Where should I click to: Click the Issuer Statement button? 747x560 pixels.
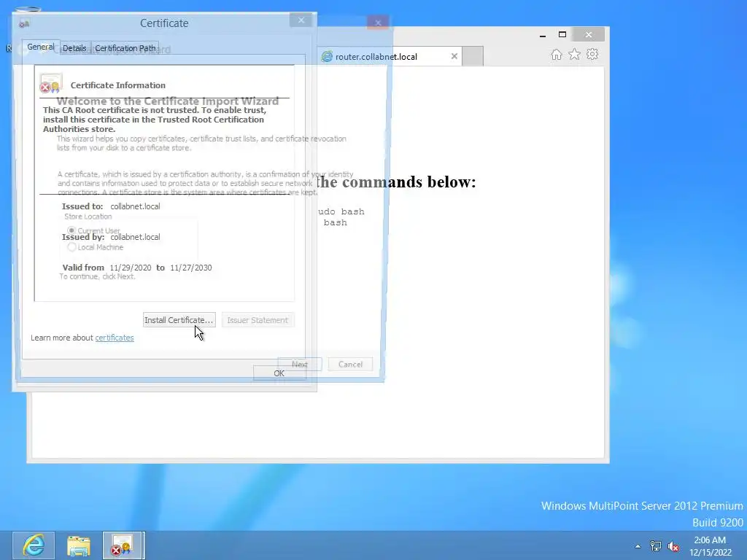pos(258,320)
